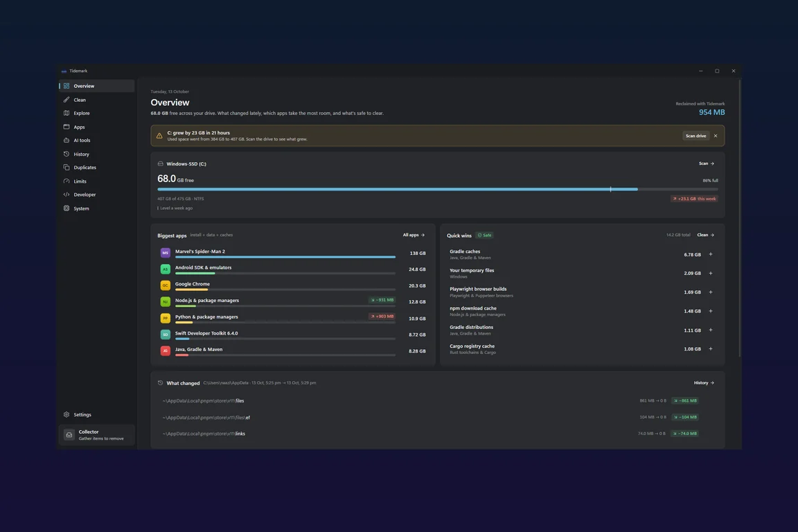Viewport: 798px width, 532px height.
Task: Add npm download cache with plus
Action: [x=711, y=311]
